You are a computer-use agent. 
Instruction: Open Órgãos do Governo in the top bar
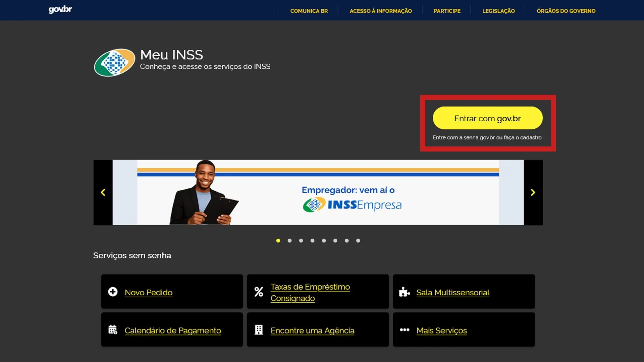566,11
